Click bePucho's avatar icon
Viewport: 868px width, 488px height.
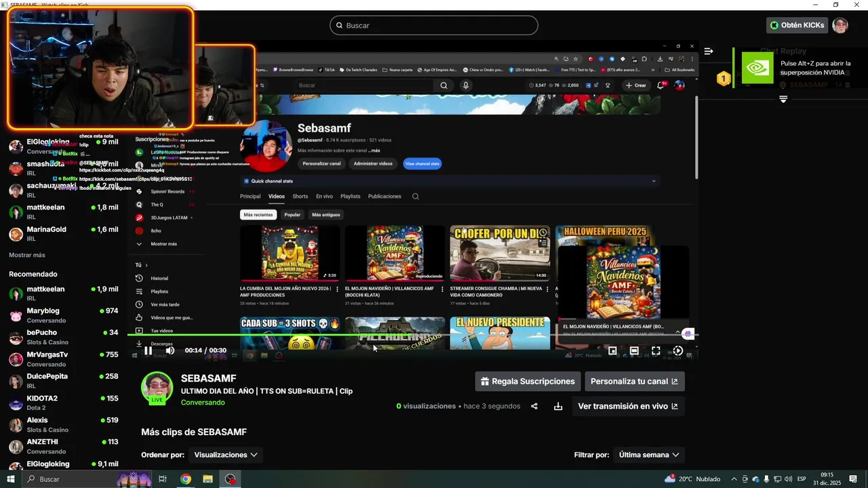pos(16,338)
